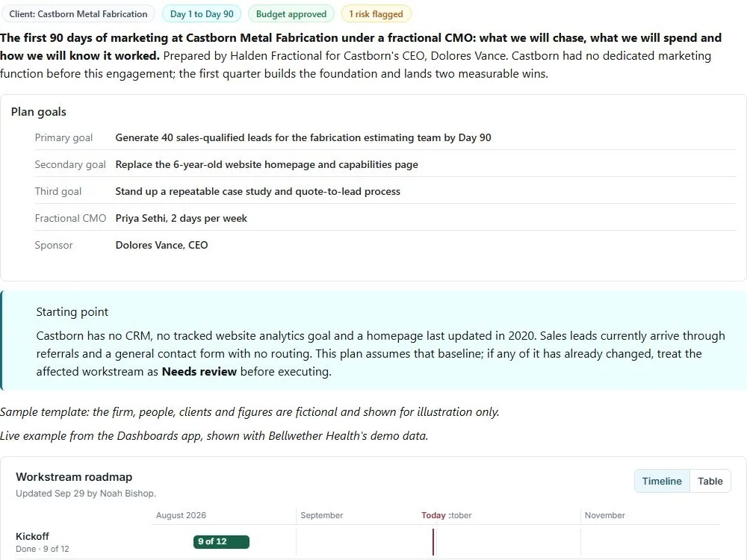Image resolution: width=747 pixels, height=560 pixels.
Task: Click the Fractional CMO label
Action: (x=70, y=218)
